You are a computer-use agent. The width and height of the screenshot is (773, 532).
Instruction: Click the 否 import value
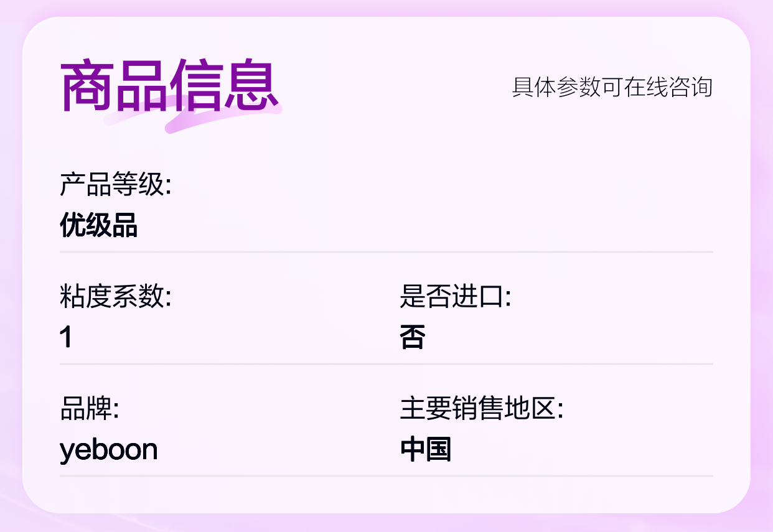[412, 337]
